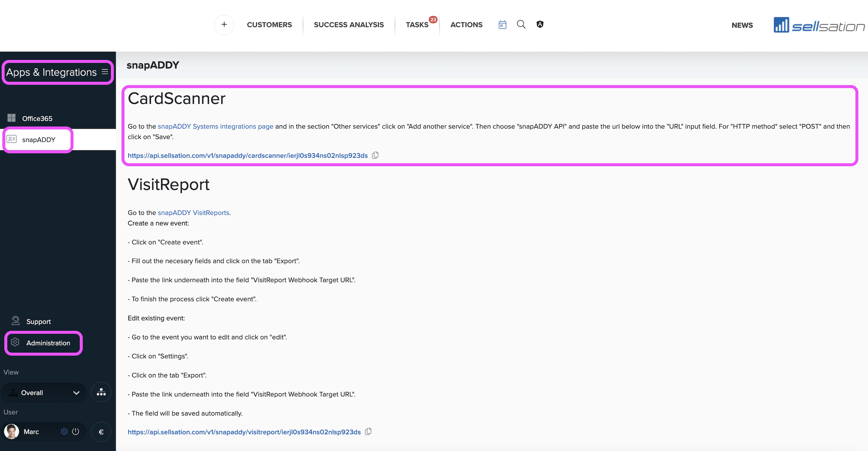Click the small hierarchy icon beside Overall

[13, 393]
